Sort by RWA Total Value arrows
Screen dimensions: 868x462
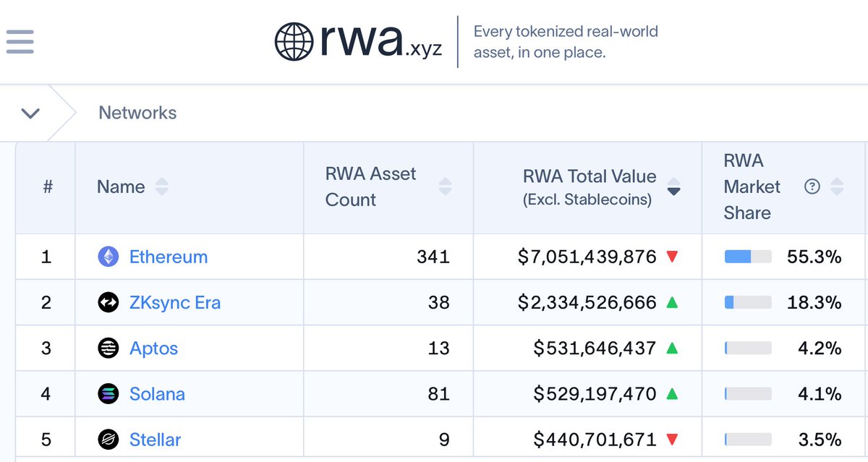pos(674,187)
